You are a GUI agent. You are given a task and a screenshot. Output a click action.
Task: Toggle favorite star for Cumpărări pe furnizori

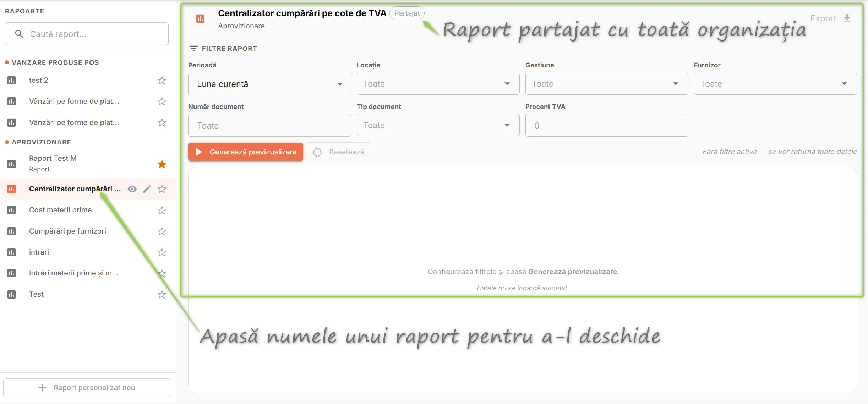[x=162, y=231]
